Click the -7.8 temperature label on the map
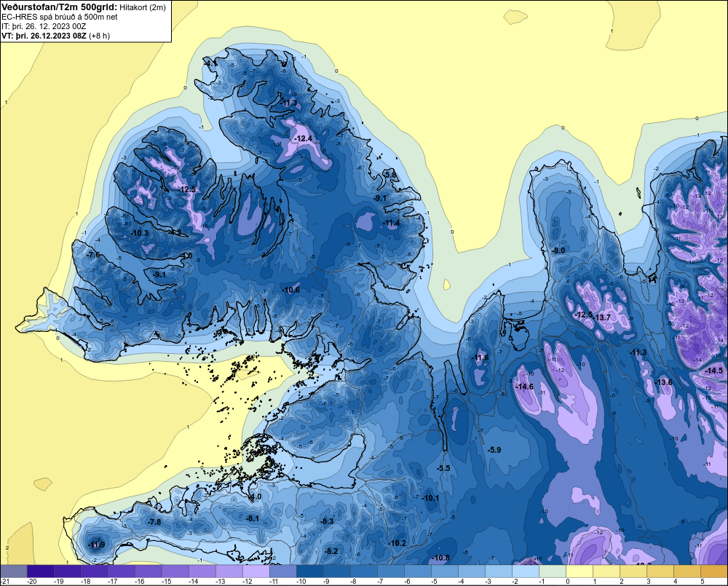Viewport: 728px width, 586px height. point(154,522)
